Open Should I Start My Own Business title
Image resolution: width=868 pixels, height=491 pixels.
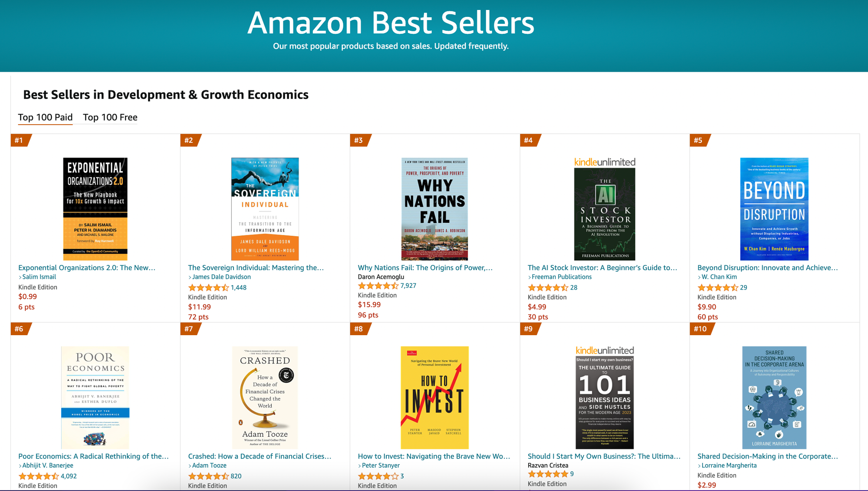click(x=604, y=456)
